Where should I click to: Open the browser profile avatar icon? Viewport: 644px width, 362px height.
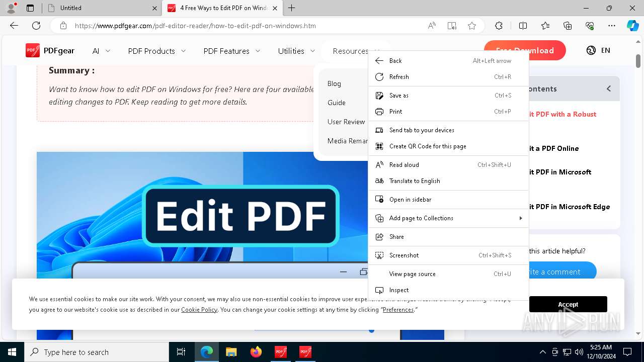11,8
